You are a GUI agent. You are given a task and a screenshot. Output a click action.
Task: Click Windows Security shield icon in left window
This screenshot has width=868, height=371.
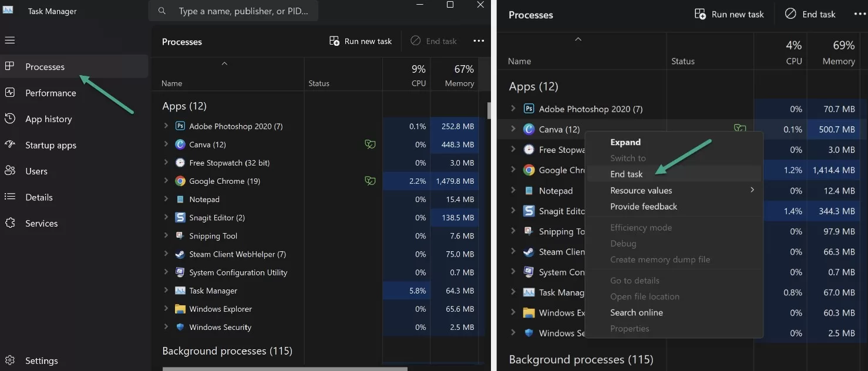point(180,327)
